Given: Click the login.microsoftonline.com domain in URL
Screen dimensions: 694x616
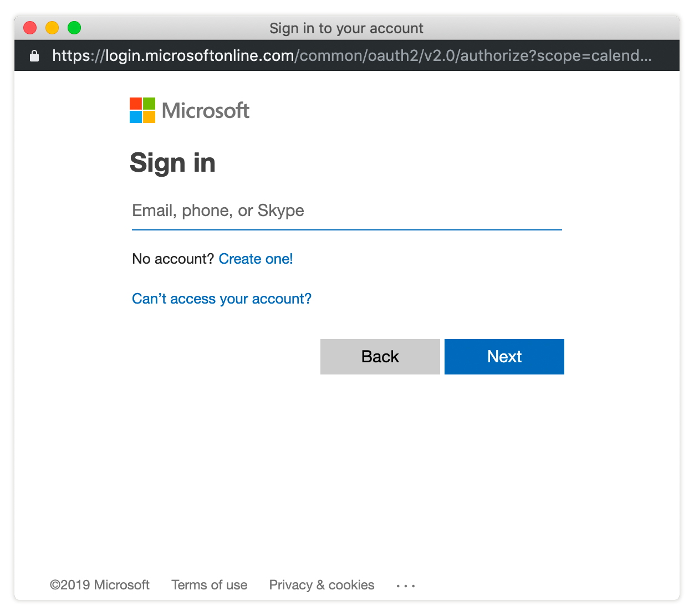Looking at the screenshot, I should (200, 56).
